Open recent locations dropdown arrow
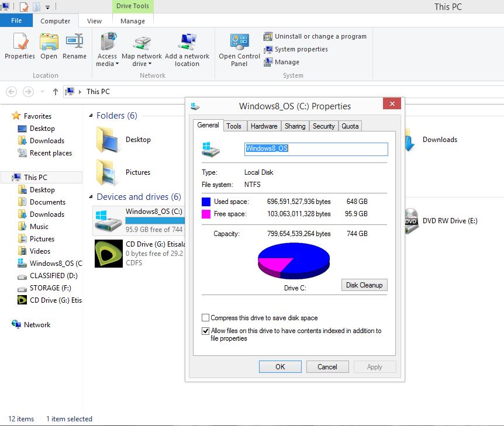The height and width of the screenshot is (426, 504). (43, 92)
